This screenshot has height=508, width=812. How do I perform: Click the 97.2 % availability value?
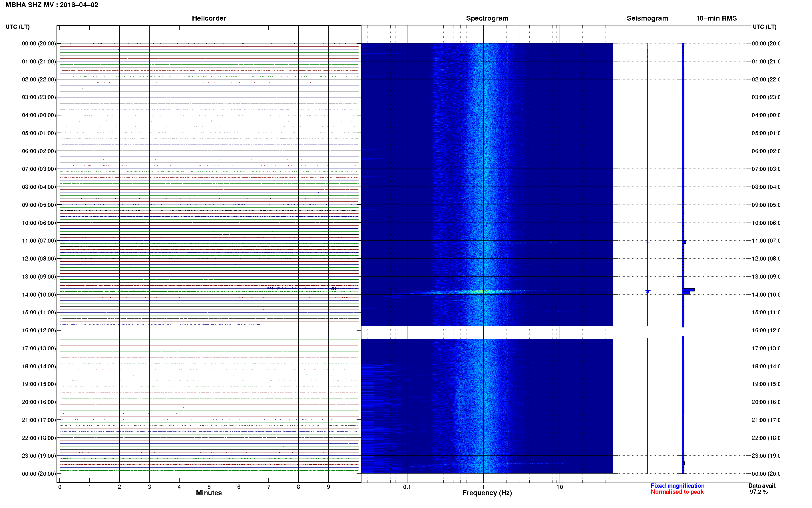pos(759,492)
